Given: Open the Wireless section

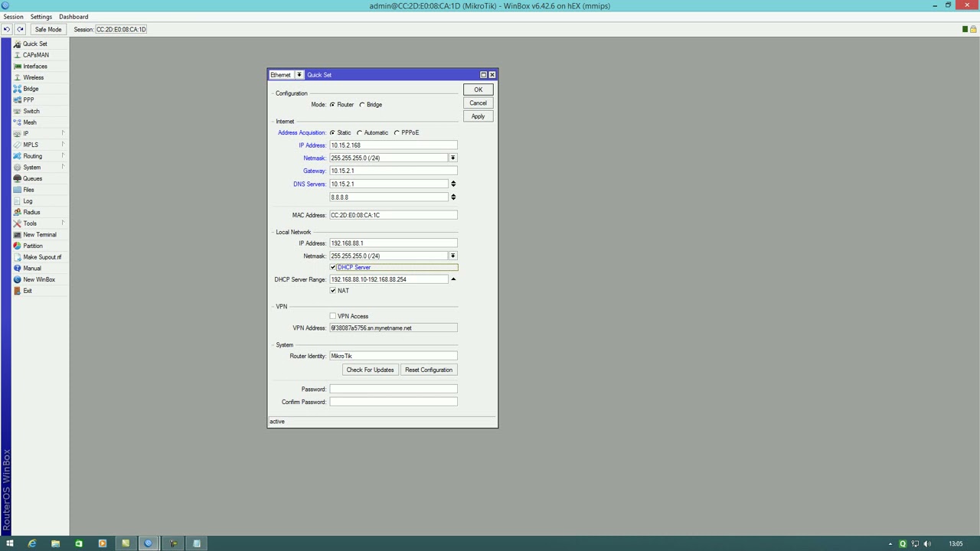Looking at the screenshot, I should pyautogui.click(x=33, y=77).
